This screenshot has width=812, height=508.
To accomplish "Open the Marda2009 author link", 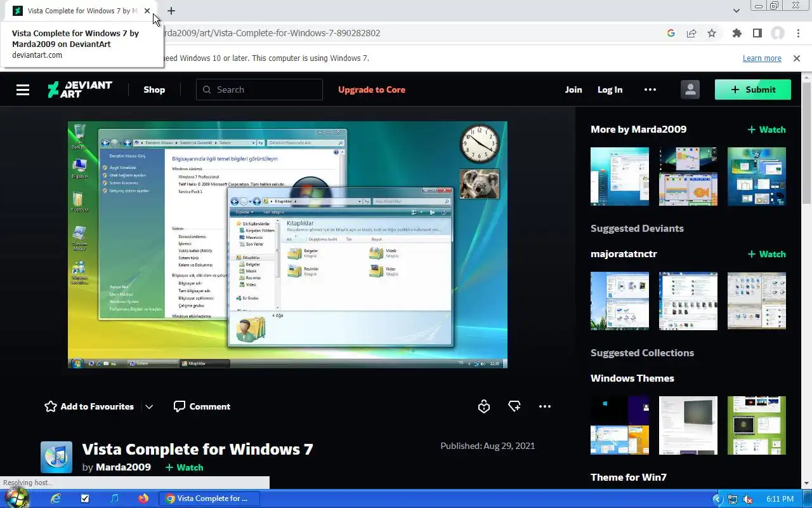I will tap(123, 467).
